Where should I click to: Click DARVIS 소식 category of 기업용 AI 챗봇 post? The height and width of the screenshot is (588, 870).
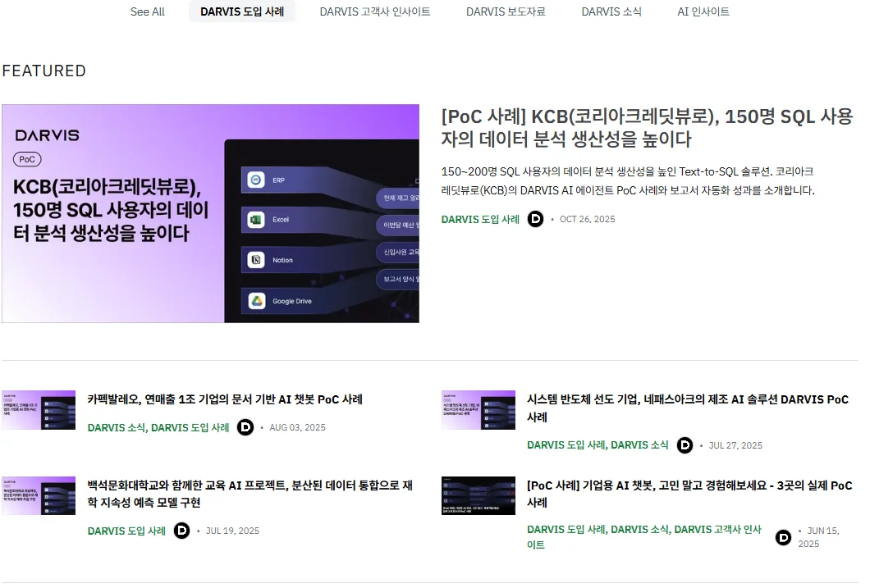[639, 530]
